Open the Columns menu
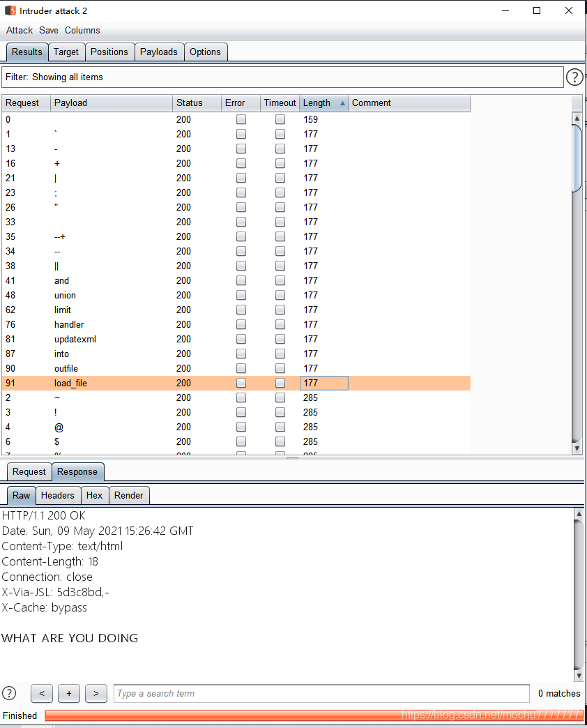The height and width of the screenshot is (728, 587). [x=82, y=30]
